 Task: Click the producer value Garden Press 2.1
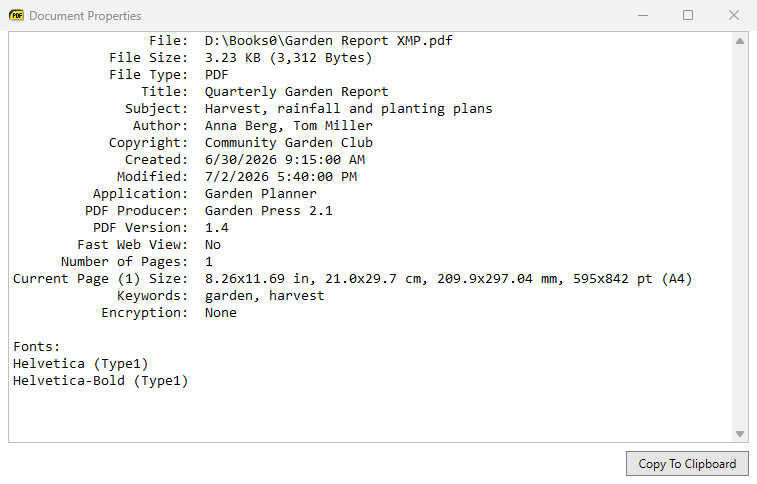click(269, 210)
